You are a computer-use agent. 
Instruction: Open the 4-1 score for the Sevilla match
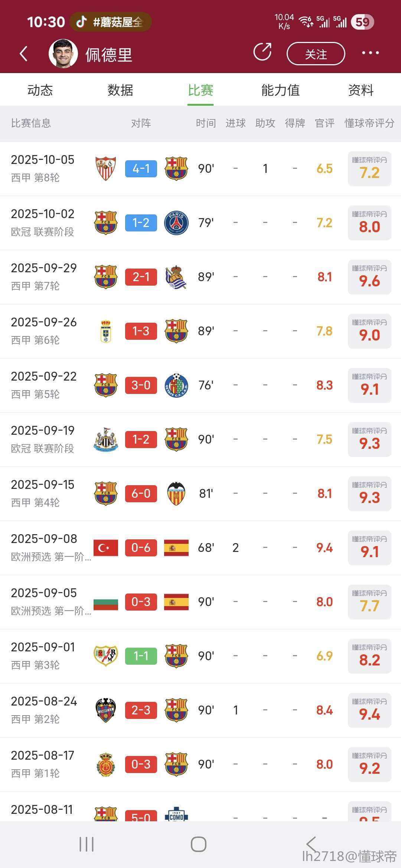point(141,169)
